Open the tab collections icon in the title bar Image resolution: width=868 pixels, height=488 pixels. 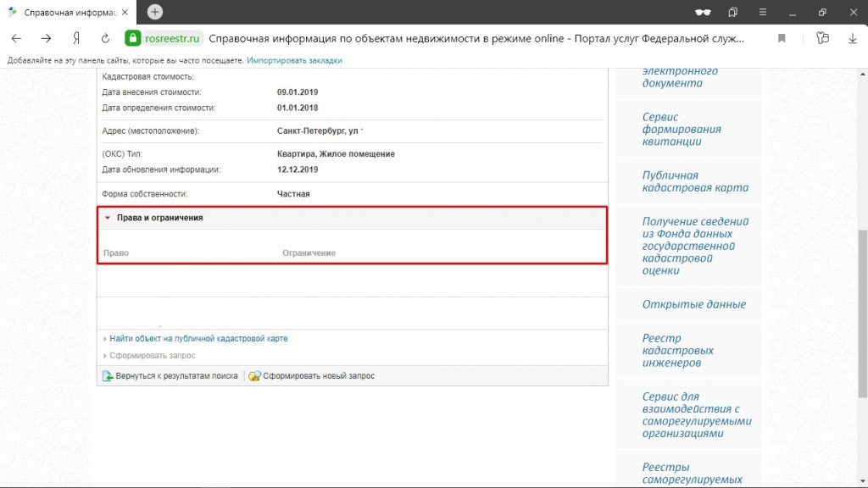coord(733,12)
